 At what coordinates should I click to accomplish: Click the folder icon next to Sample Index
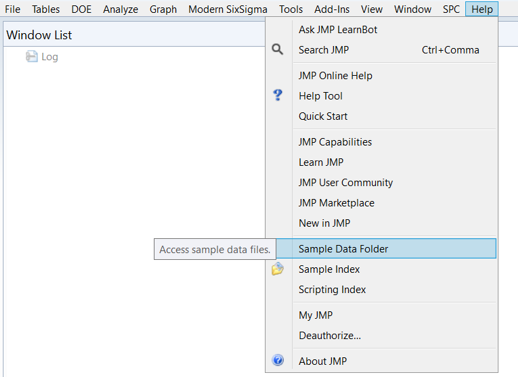point(277,269)
